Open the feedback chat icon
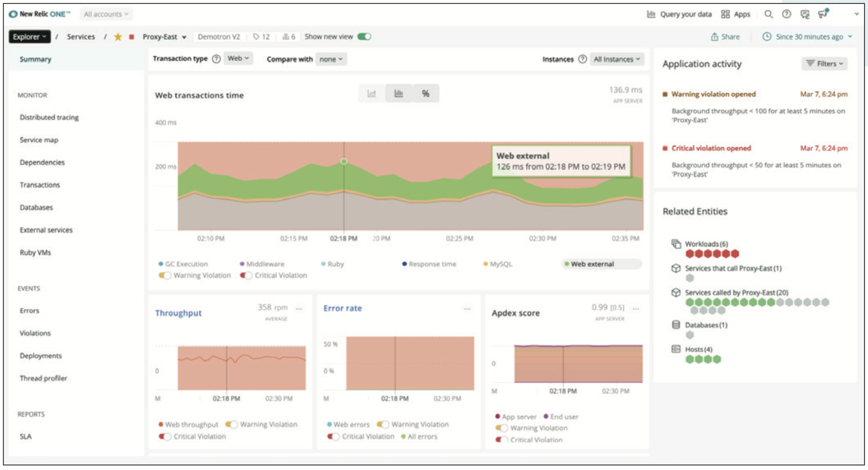Screen dimensions: 868x470 805,14
